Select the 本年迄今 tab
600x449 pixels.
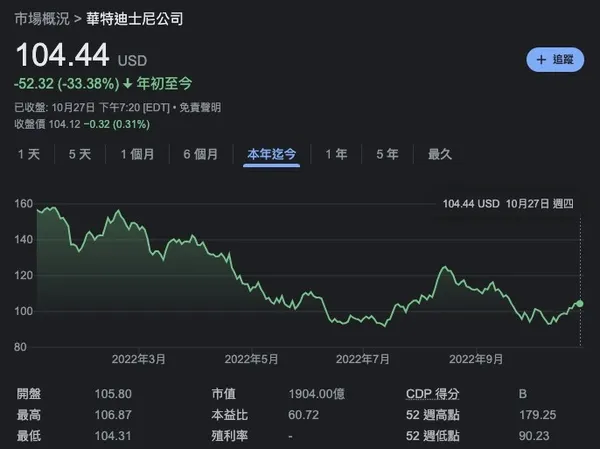272,154
